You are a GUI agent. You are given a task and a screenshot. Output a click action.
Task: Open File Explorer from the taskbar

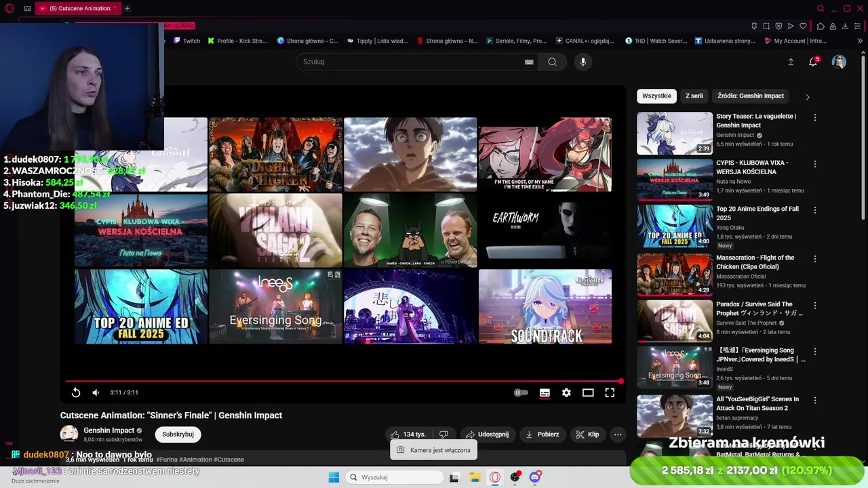pyautogui.click(x=475, y=477)
